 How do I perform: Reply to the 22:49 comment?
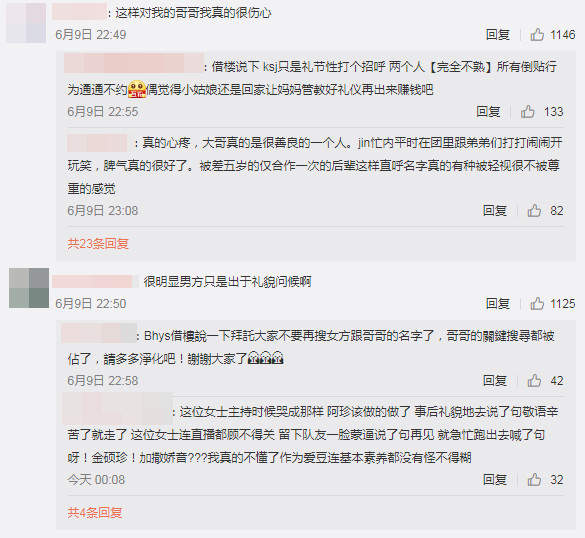tap(498, 35)
